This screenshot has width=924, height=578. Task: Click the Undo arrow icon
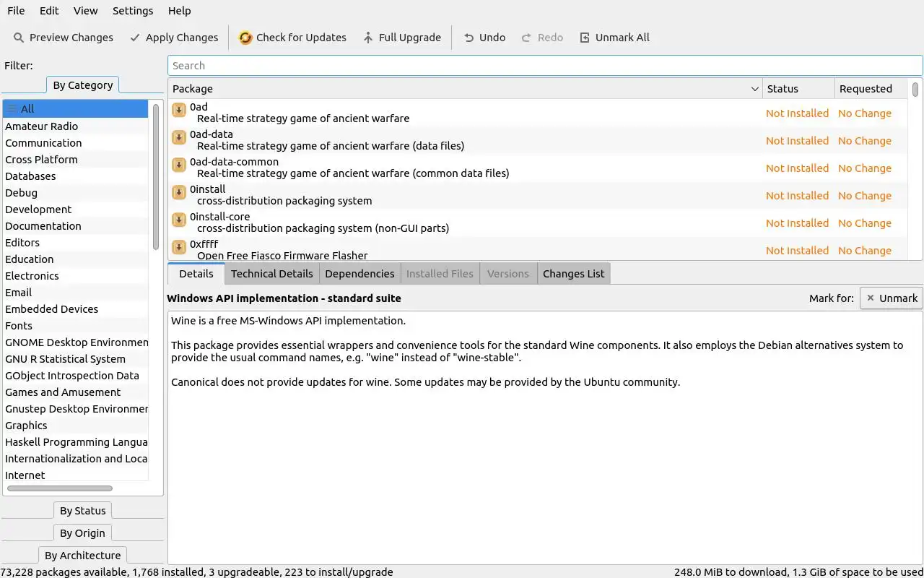[x=469, y=38]
